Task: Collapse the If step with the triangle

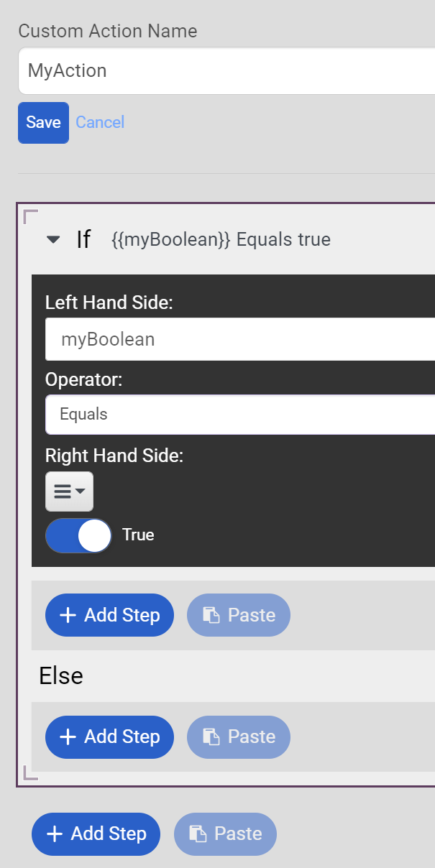Action: tap(53, 240)
